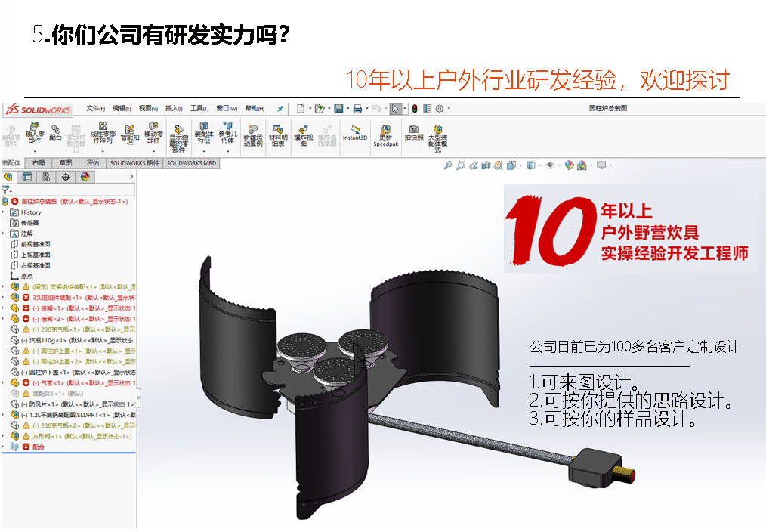The height and width of the screenshot is (532, 766).
Task: Switch to the SOLIDWORKS 插件 tab
Action: coord(134,163)
